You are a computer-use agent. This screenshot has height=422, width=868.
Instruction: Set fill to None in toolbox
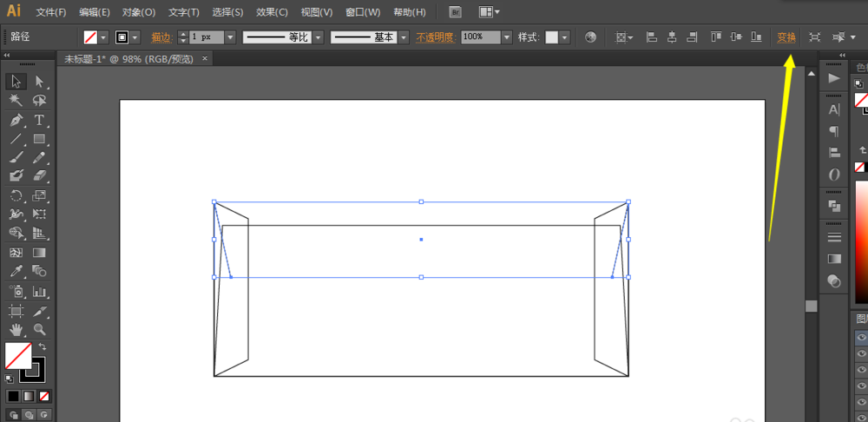44,396
